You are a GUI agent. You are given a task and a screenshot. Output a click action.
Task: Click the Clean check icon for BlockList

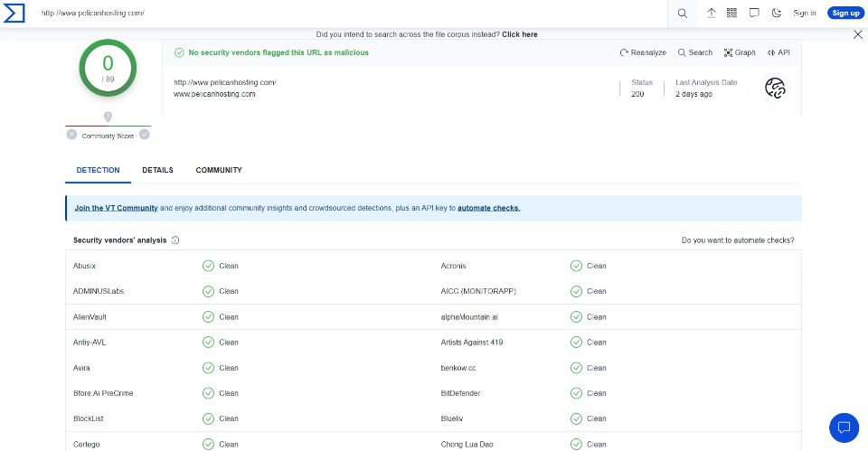click(208, 418)
